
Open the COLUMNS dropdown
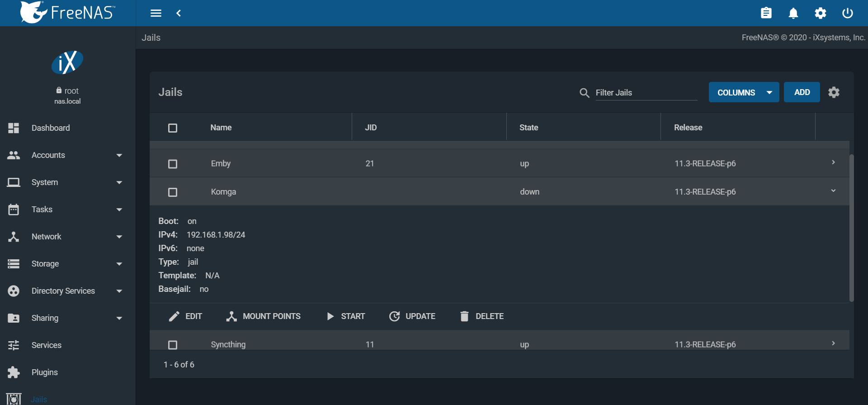pyautogui.click(x=744, y=92)
